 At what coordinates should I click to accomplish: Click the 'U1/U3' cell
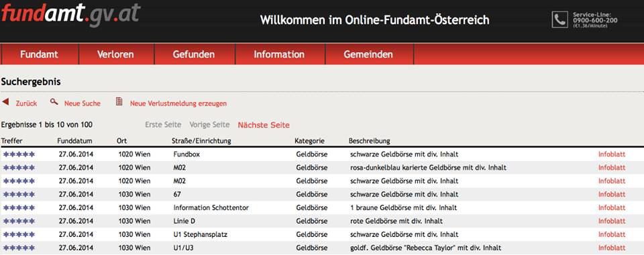click(183, 248)
